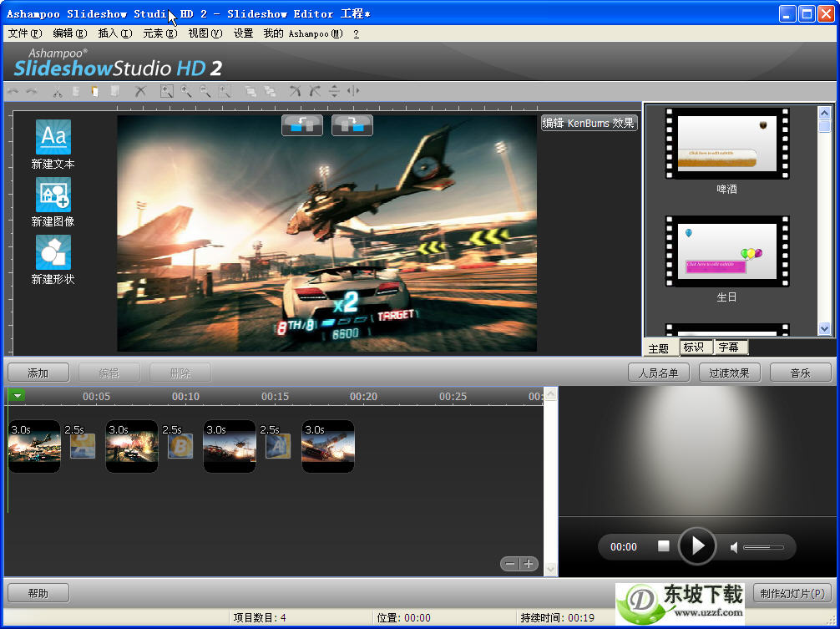The image size is (840, 629).
Task: Click the 帮助 help button
Action: point(38,593)
